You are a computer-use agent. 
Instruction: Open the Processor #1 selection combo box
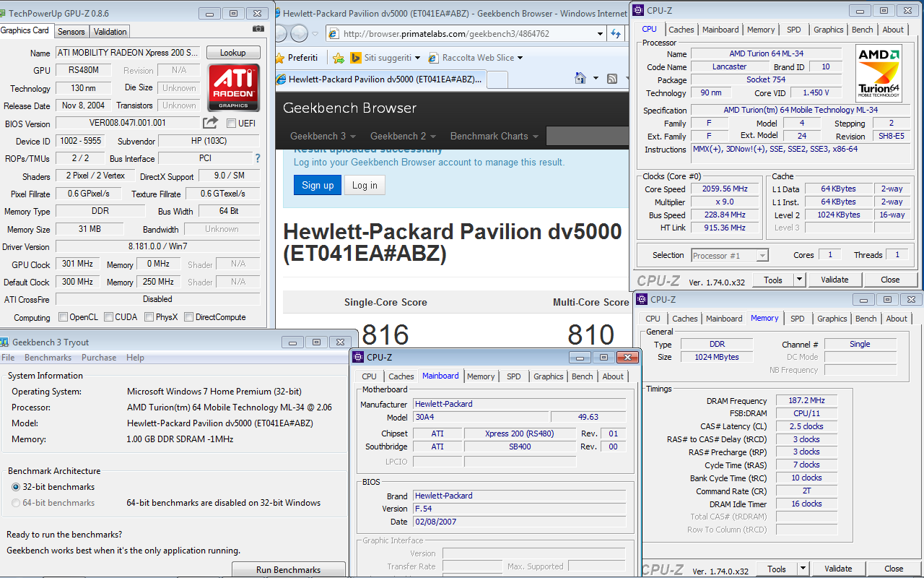(729, 255)
